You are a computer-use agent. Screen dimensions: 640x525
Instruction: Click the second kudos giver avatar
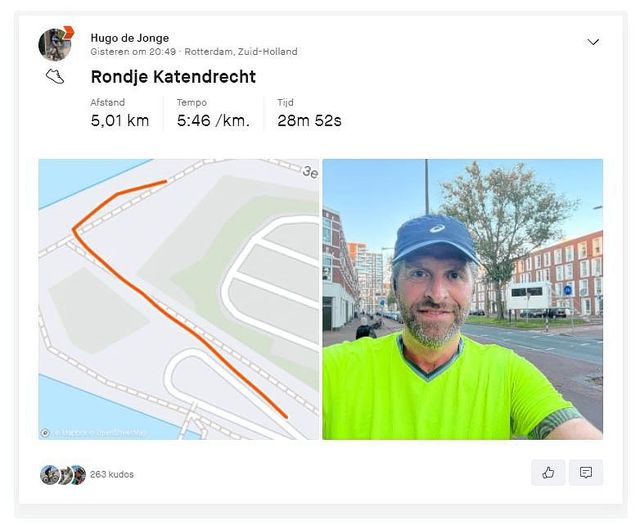tap(65, 475)
